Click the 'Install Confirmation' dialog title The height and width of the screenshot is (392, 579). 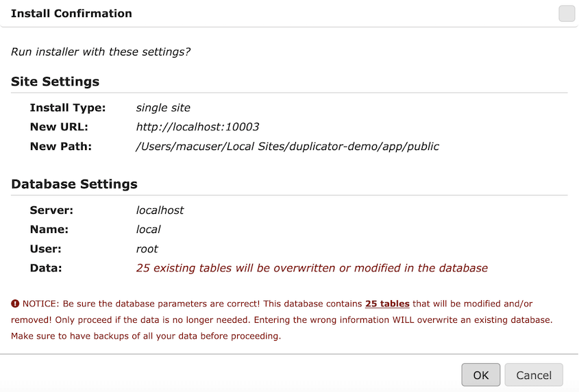pyautogui.click(x=71, y=14)
